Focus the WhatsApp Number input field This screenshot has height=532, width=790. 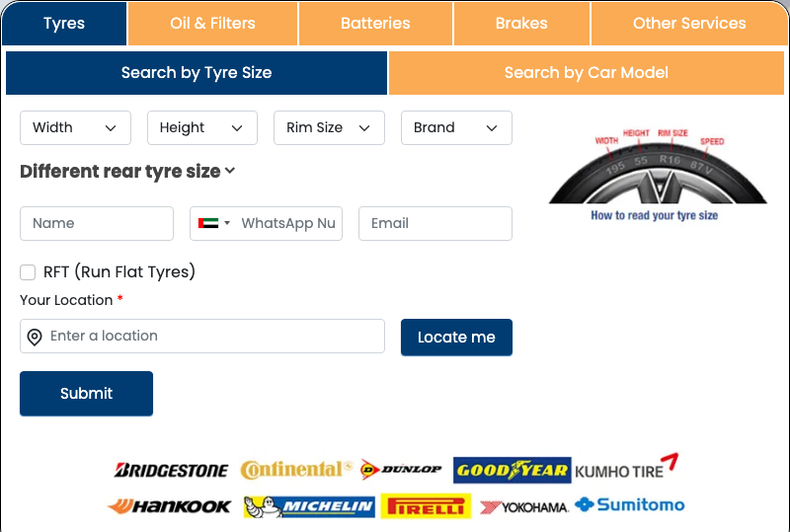(x=288, y=223)
